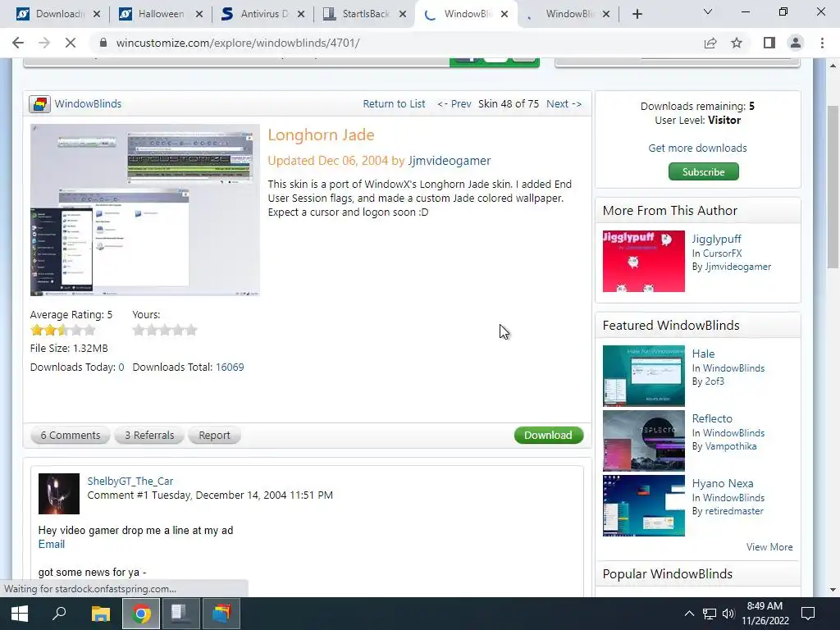This screenshot has width=840, height=630.
Task: Open the Hyano Nexa thumbnail
Action: click(643, 505)
